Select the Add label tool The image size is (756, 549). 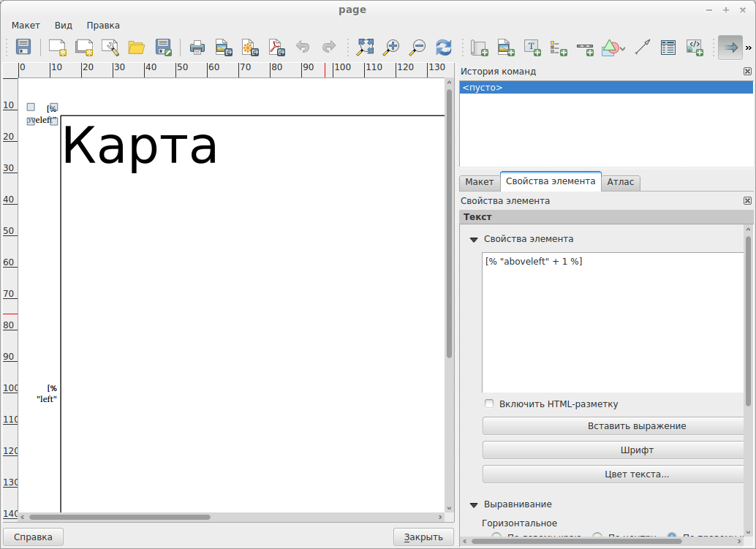(x=532, y=48)
